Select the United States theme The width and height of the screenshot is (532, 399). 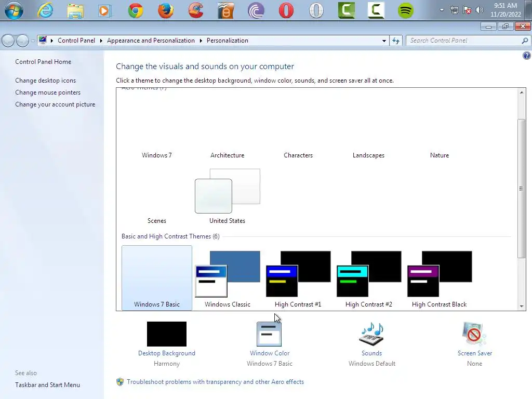(228, 195)
